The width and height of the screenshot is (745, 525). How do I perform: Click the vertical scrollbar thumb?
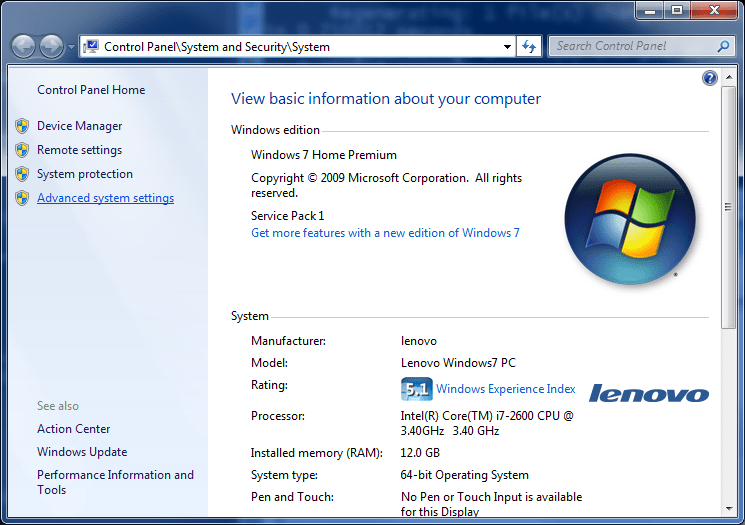click(728, 207)
